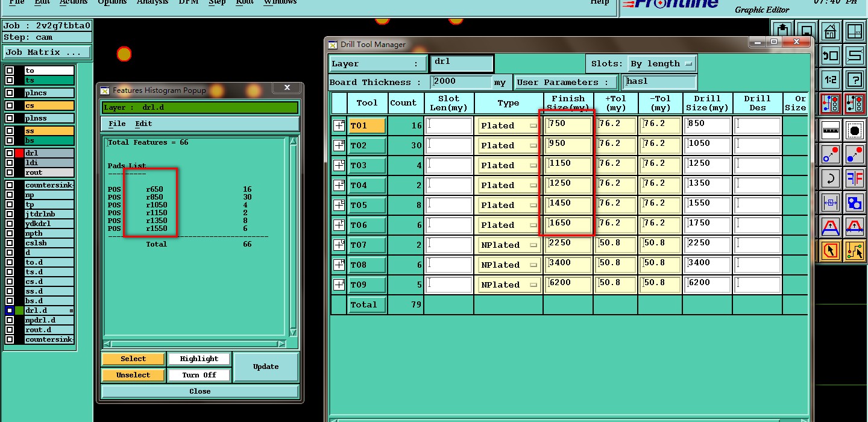Click the left red arc A icon

point(830,227)
